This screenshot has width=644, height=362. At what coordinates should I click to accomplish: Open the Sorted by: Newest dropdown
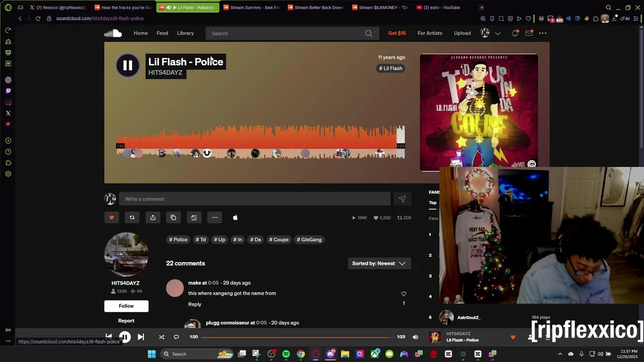coord(379,263)
